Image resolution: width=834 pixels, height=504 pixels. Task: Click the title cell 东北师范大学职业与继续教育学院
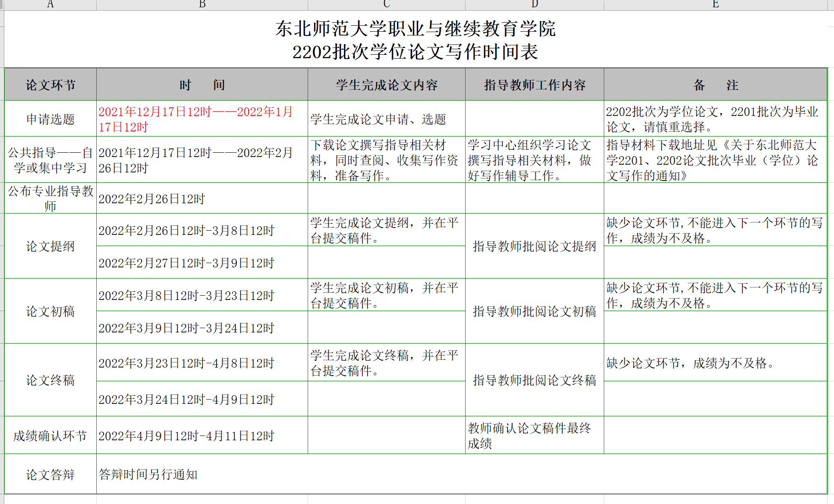coord(416,39)
